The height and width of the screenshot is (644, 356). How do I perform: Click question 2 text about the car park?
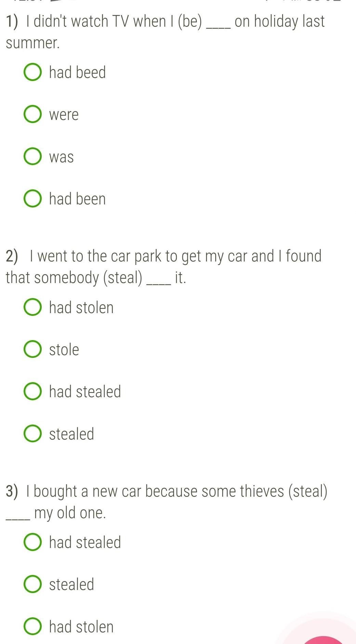coord(164,267)
